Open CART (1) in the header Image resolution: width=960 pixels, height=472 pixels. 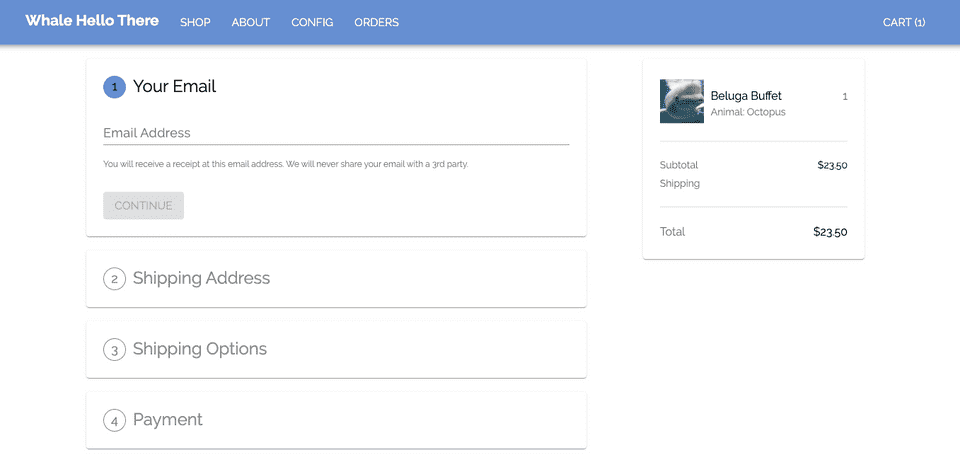tap(904, 22)
